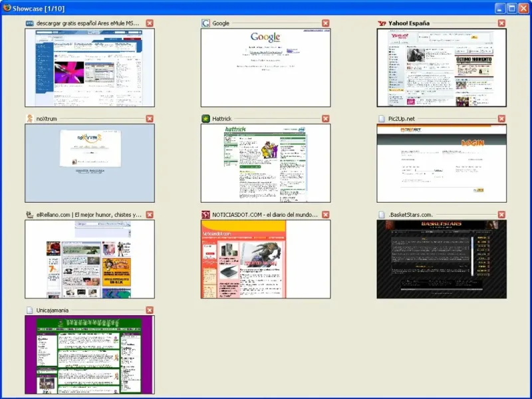Click the green Hattrick favicon
The image size is (532, 399).
pos(205,119)
